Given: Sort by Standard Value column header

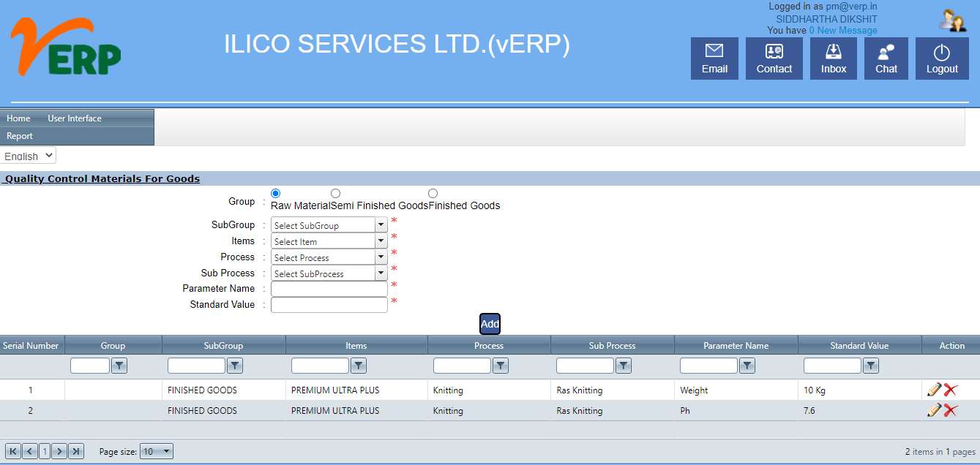Looking at the screenshot, I should tap(859, 345).
